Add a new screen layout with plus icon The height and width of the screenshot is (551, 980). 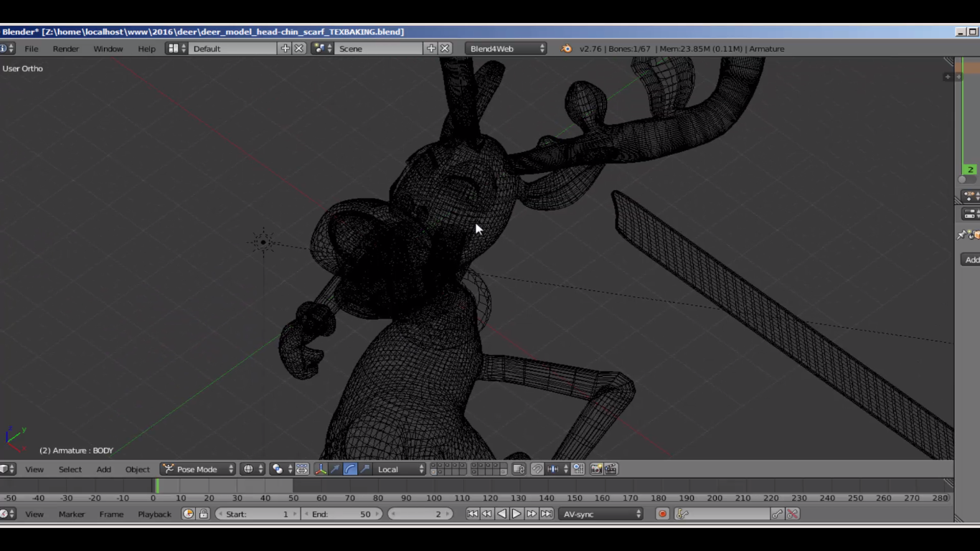point(286,49)
